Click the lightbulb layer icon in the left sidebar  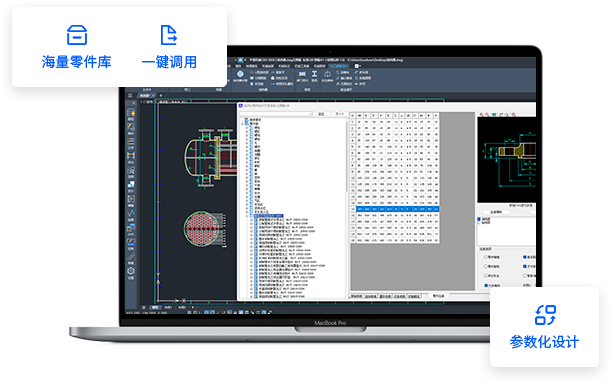pos(131,113)
